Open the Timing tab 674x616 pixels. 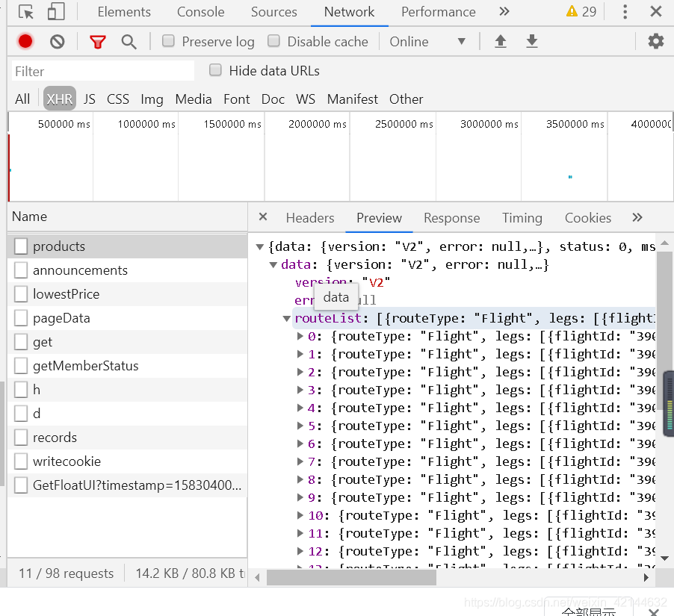click(522, 218)
